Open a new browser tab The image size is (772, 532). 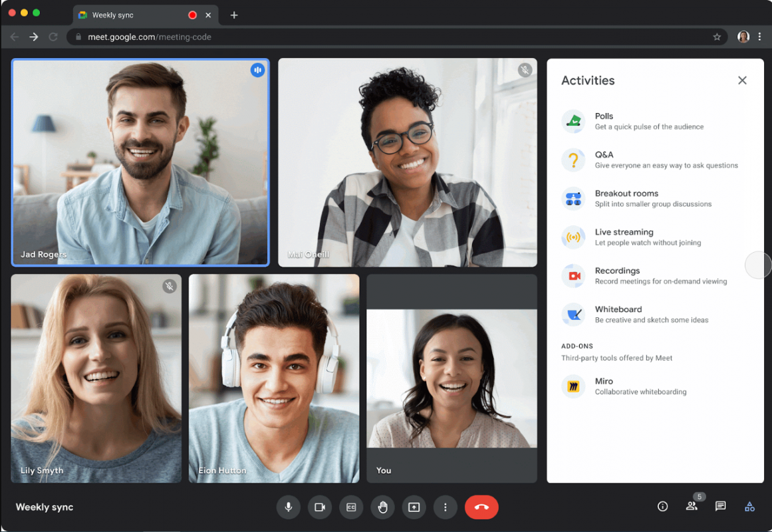(x=234, y=15)
